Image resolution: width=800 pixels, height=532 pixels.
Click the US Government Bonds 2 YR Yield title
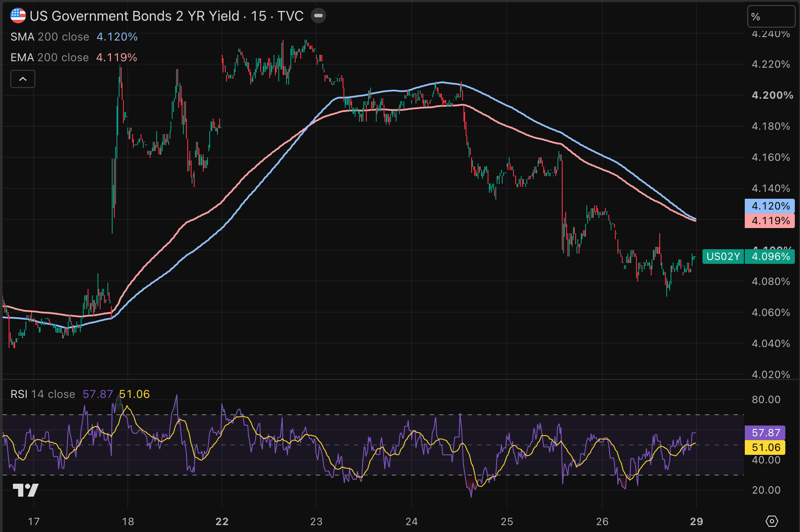[134, 16]
